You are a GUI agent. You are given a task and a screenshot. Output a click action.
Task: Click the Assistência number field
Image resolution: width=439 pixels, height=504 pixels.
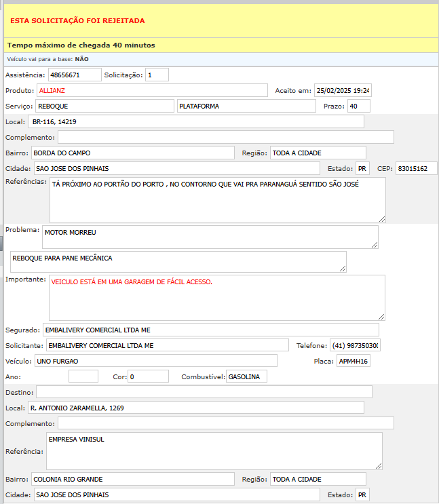pyautogui.click(x=74, y=75)
